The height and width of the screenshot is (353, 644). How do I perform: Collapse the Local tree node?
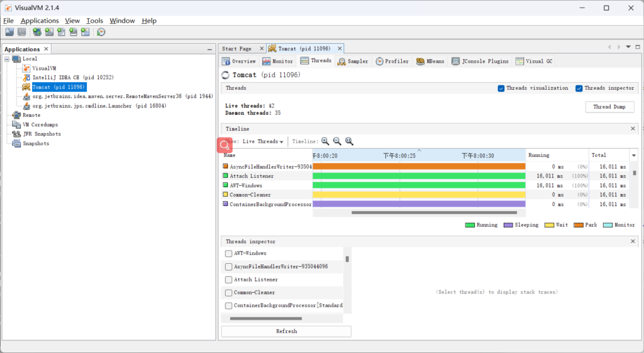(7, 59)
